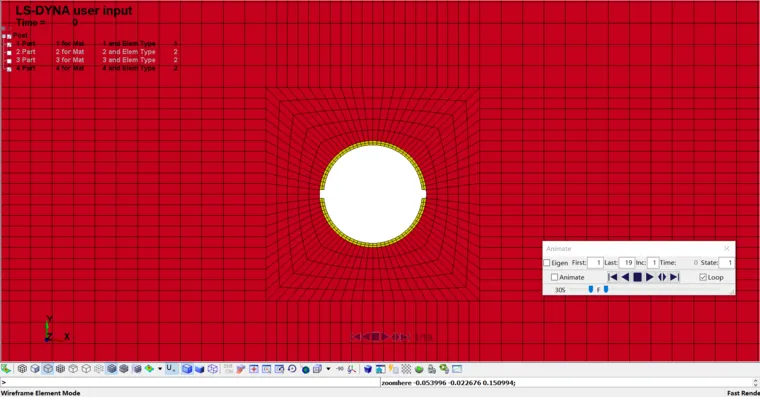Toggle the Post root checkbox in part tree
This screenshot has height=397, width=760.
coord(9,36)
